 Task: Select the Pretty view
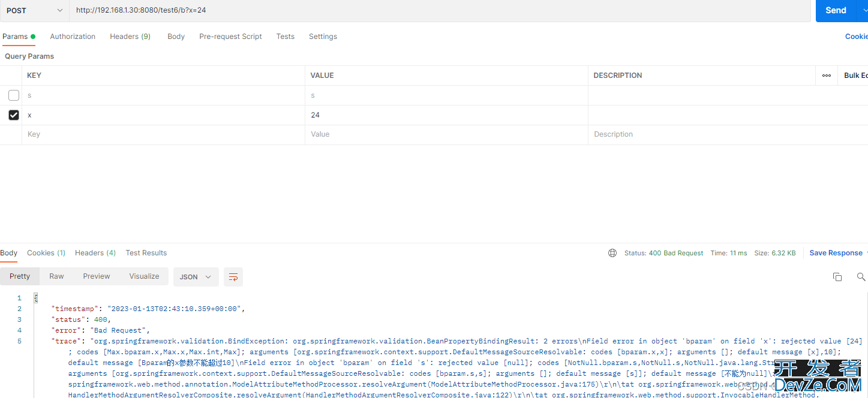coord(20,276)
